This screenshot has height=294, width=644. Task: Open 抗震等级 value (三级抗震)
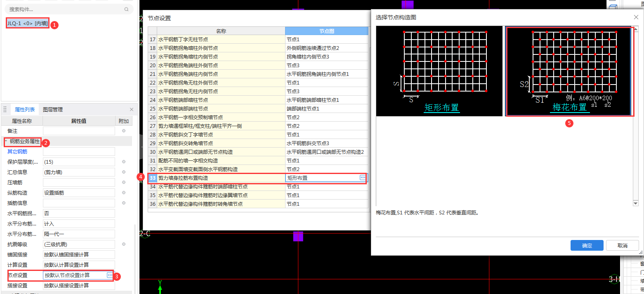[79, 244]
